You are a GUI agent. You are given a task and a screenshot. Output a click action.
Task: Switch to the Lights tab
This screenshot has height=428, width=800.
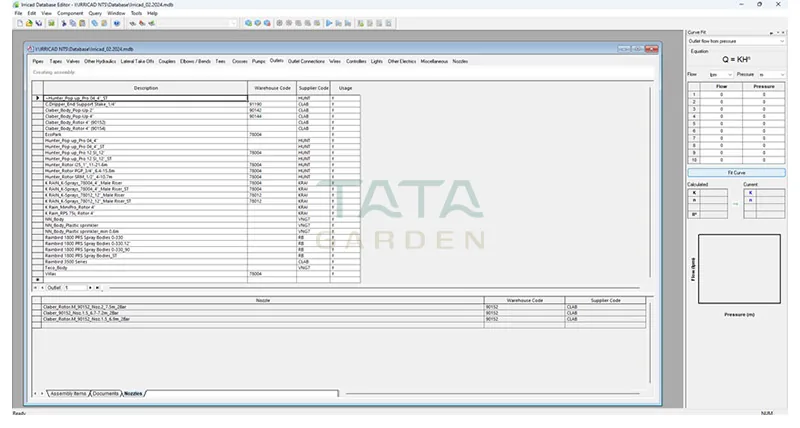(377, 61)
